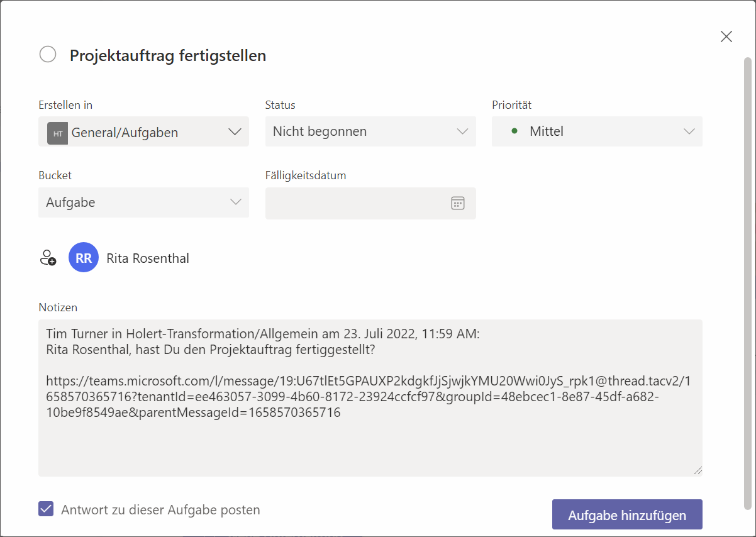
Task: Click the Aufgabe hinzufügen button
Action: 627,515
